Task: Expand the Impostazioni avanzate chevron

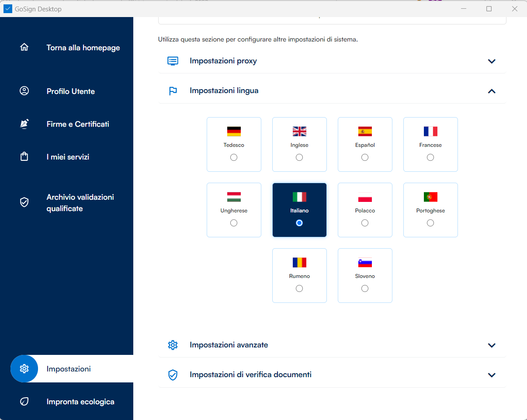Action: click(x=492, y=345)
